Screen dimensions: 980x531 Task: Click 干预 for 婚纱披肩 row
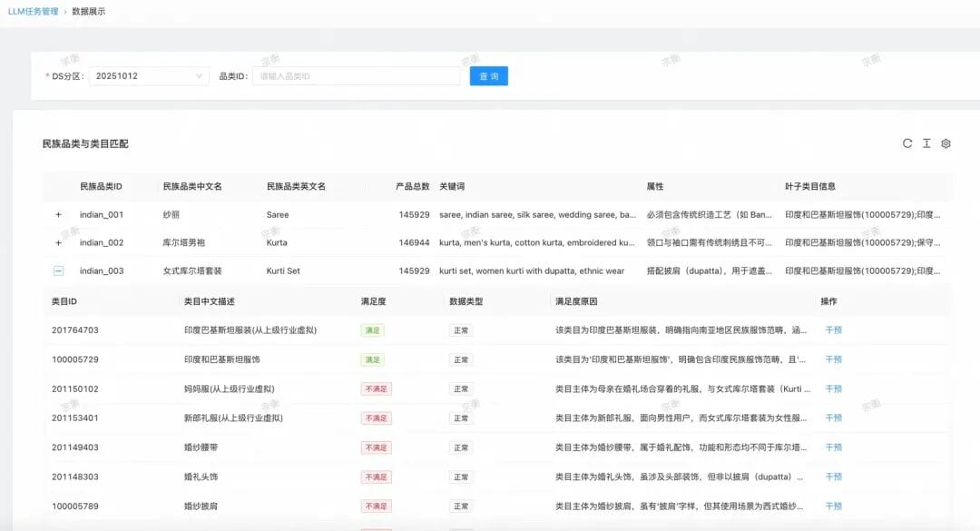pyautogui.click(x=834, y=506)
